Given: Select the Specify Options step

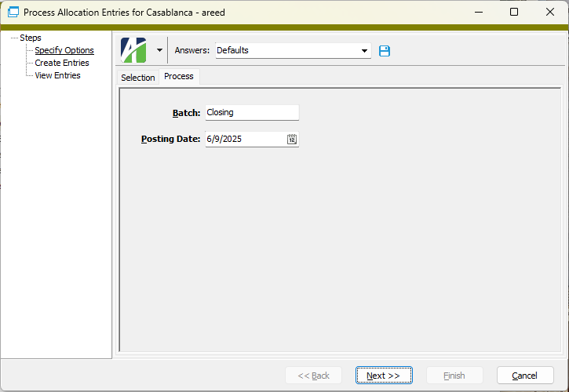Looking at the screenshot, I should [64, 50].
